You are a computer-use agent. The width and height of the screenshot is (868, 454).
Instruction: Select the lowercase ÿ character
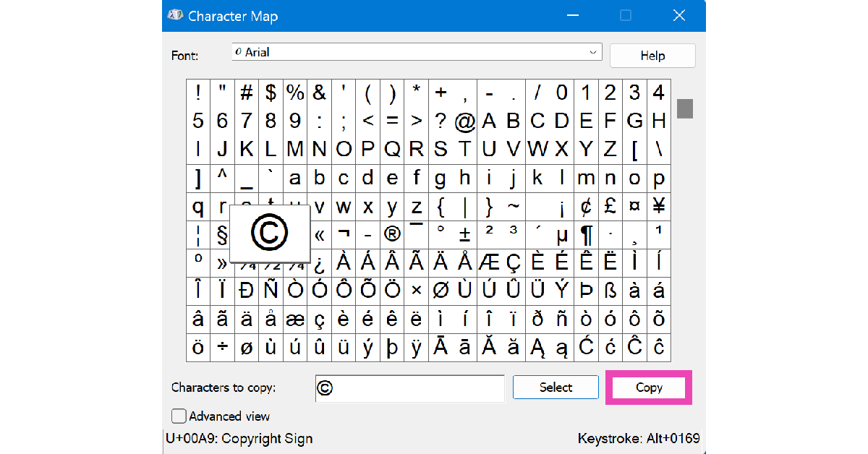417,347
